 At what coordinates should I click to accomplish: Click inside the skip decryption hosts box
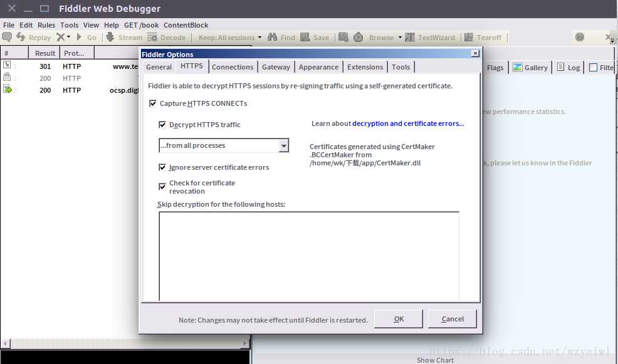[x=309, y=256]
